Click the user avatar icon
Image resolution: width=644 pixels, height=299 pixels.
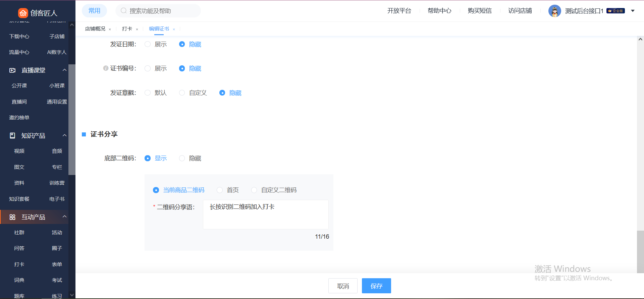pos(554,11)
